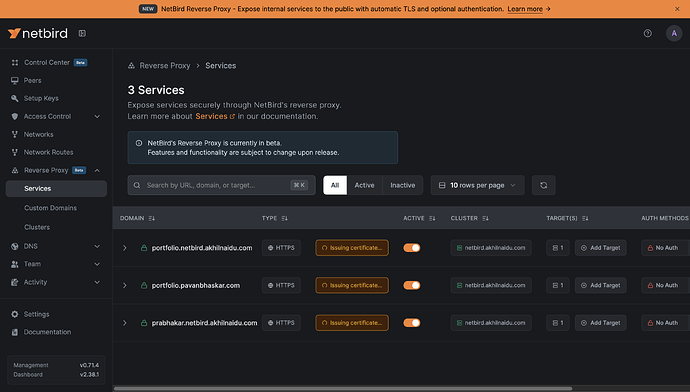Add Target for prabhakar.netbird.akhilnaidu.com
This screenshot has width=690, height=392.
600,322
